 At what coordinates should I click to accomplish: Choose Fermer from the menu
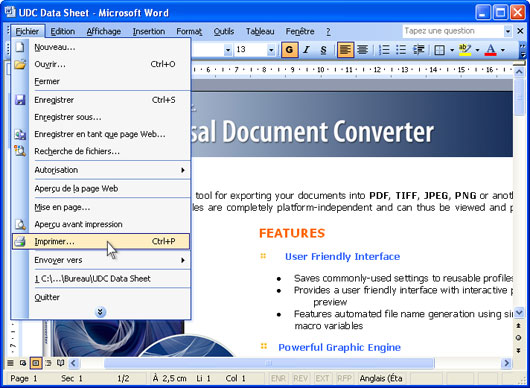click(x=101, y=81)
